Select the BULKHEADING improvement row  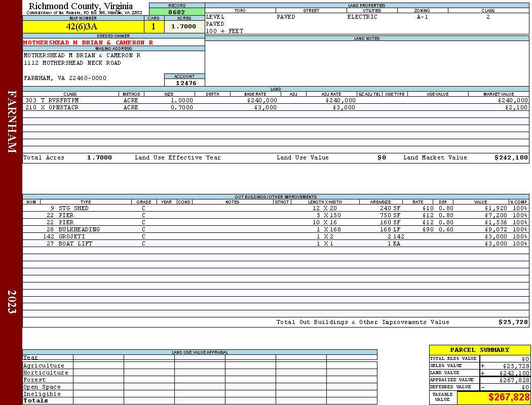click(276, 229)
